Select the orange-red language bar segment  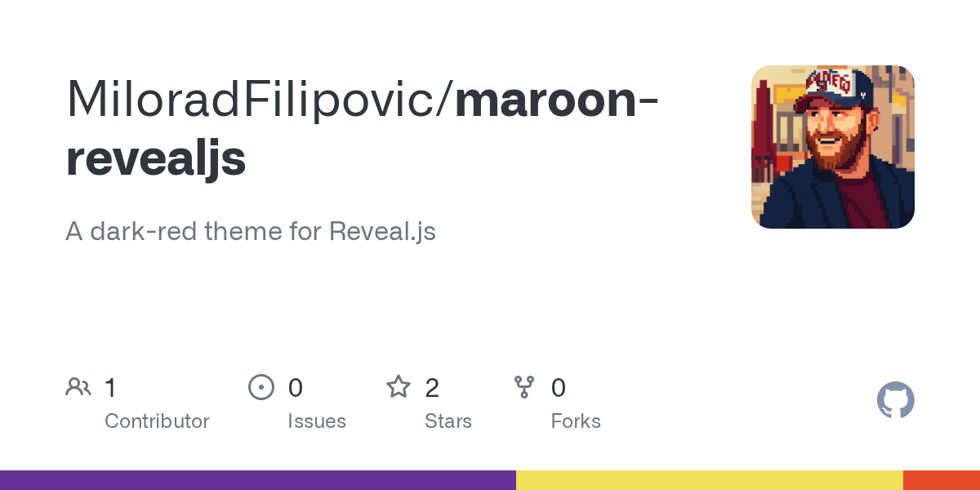click(x=942, y=480)
